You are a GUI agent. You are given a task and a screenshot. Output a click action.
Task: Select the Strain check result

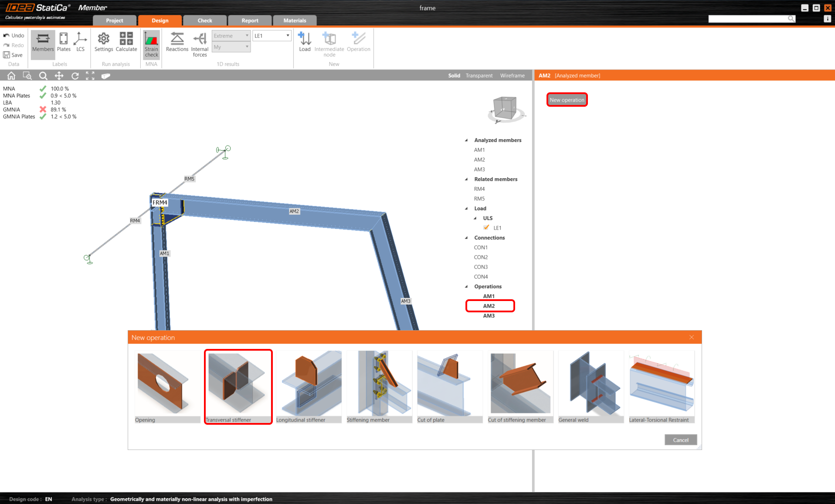[x=151, y=44]
